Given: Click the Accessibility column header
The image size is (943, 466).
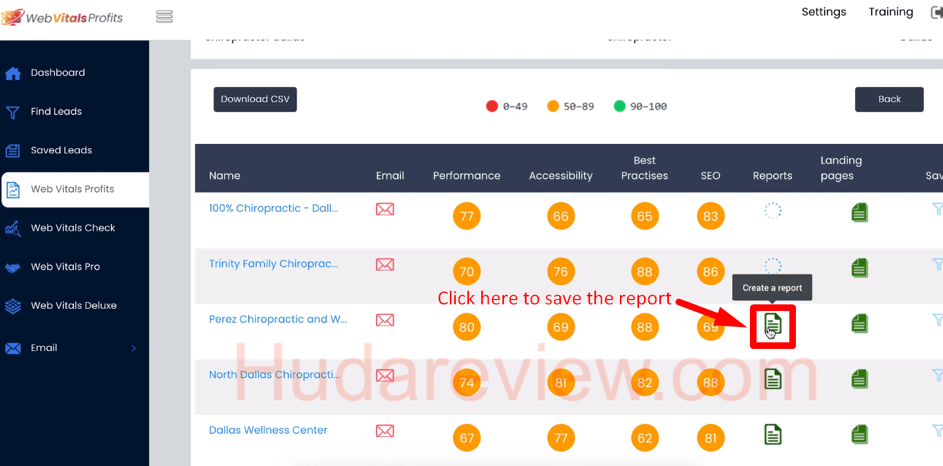Looking at the screenshot, I should coord(561,176).
